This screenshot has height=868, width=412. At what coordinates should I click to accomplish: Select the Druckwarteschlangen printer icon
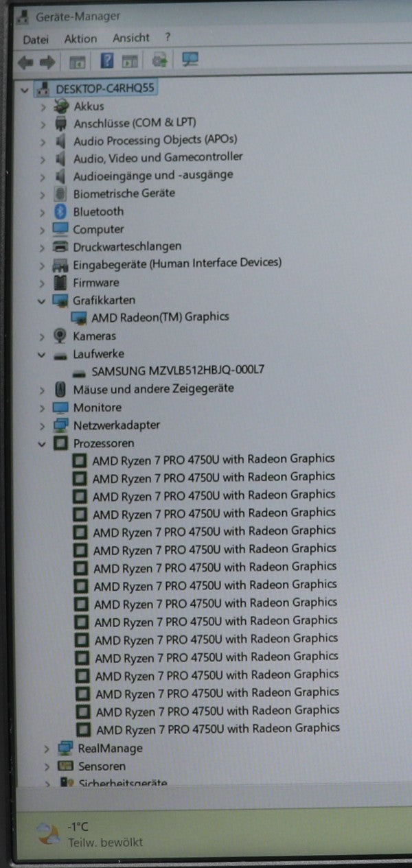60,246
